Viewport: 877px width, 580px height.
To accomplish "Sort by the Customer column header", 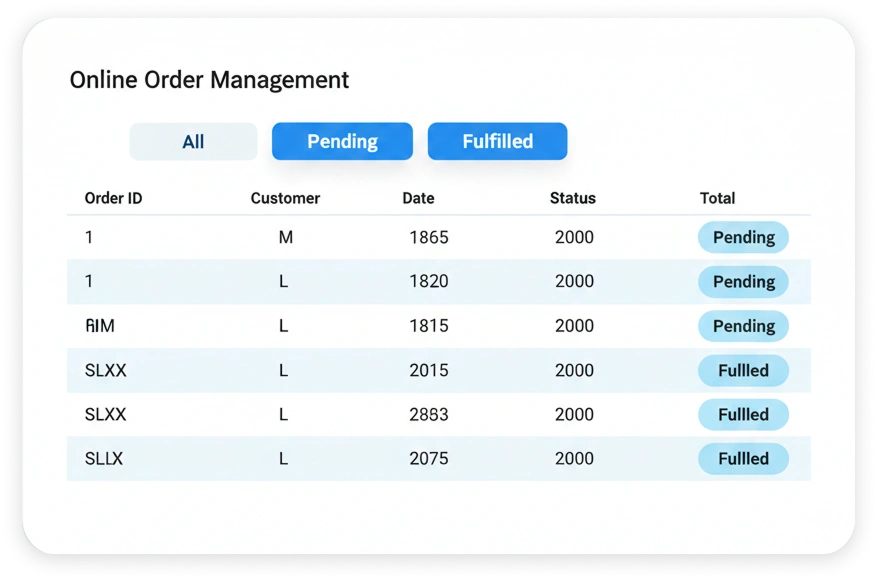I will pos(285,198).
